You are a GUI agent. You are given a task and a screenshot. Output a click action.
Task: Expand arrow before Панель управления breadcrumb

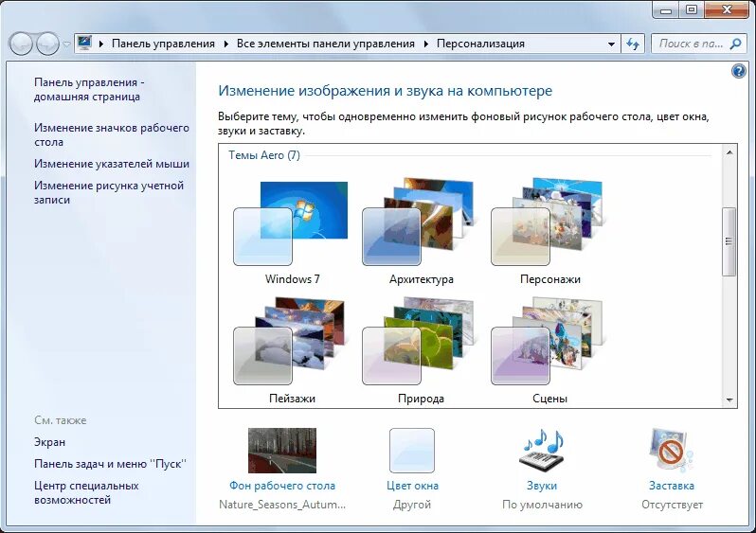click(101, 44)
